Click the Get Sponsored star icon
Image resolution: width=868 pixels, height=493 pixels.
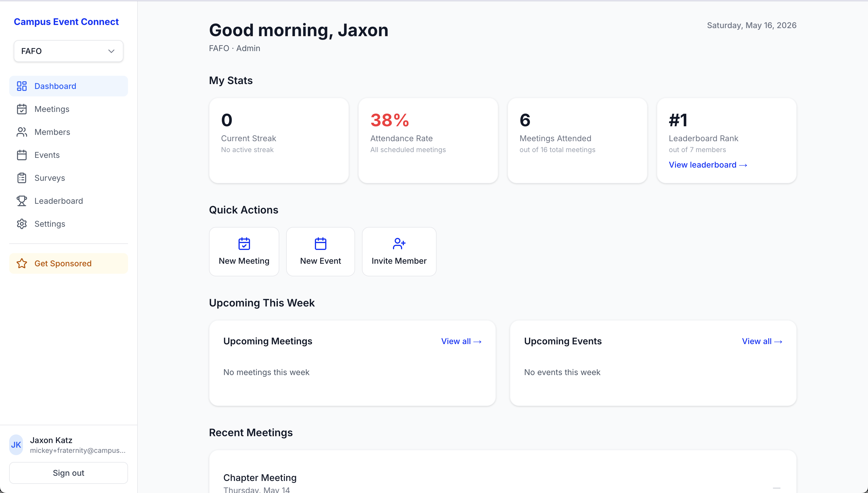(22, 263)
